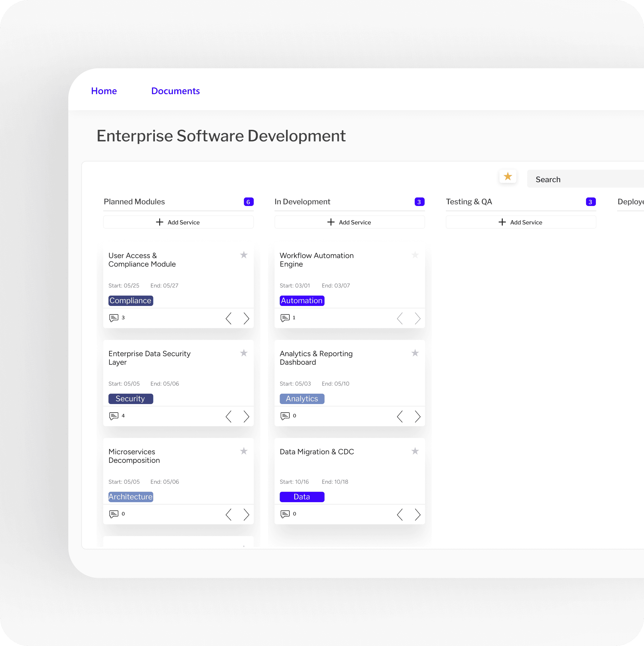This screenshot has width=644, height=646.
Task: Click comment icon on User Access & Compliance card
Action: [x=114, y=318]
